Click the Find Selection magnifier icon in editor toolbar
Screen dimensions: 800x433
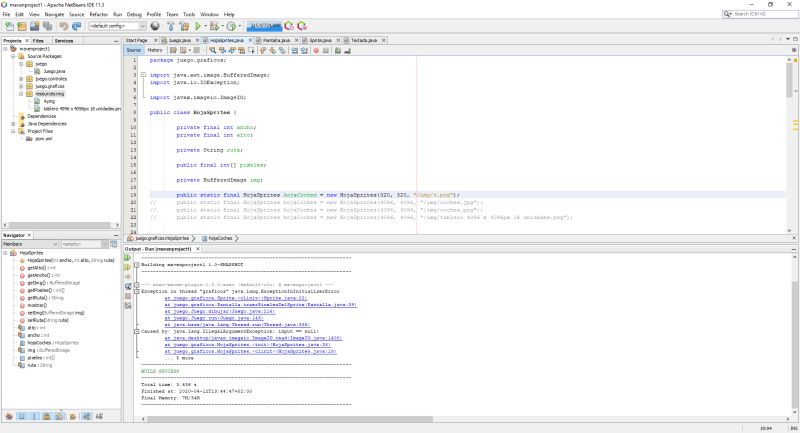point(212,50)
